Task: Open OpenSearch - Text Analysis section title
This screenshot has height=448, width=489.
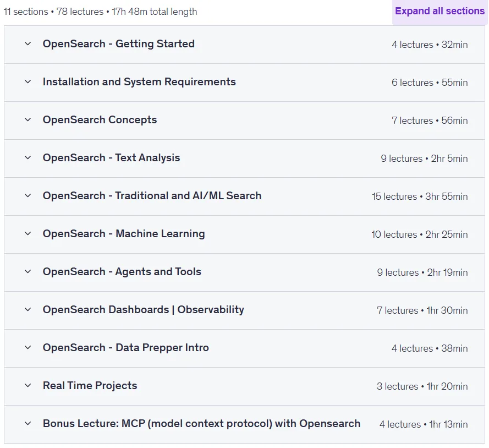Action: [x=111, y=158]
